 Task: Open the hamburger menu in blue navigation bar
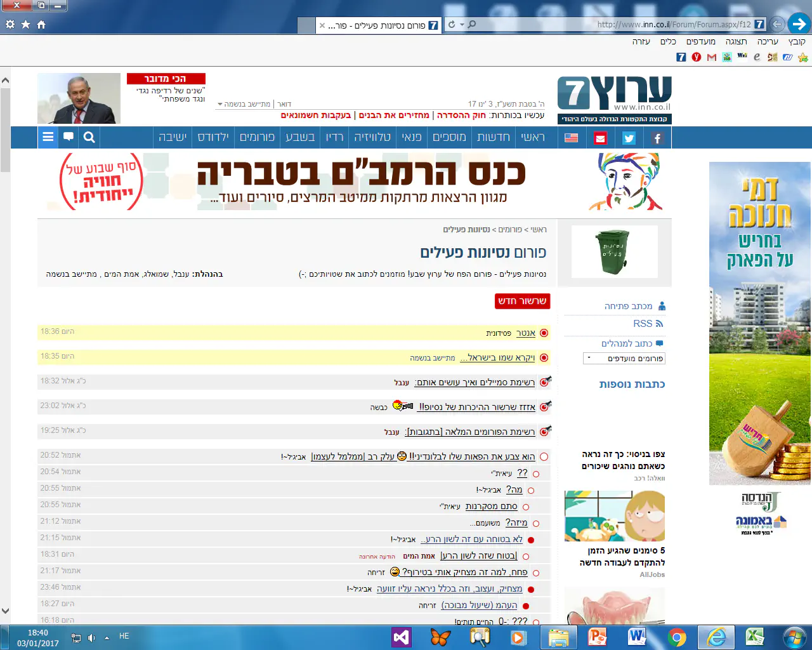48,137
